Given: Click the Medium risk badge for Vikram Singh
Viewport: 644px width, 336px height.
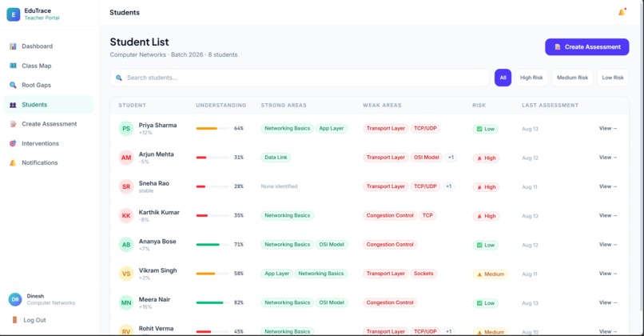Looking at the screenshot, I should pyautogui.click(x=490, y=274).
